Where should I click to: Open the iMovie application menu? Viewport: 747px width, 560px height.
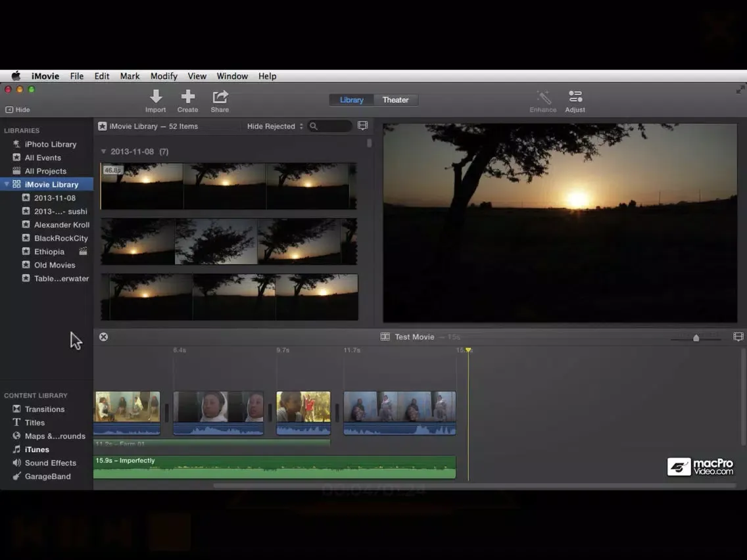click(45, 76)
